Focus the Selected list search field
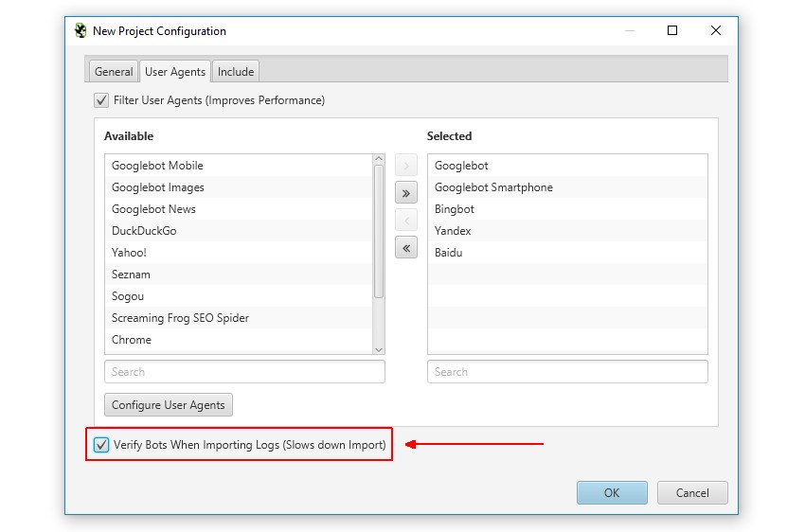 pos(567,372)
